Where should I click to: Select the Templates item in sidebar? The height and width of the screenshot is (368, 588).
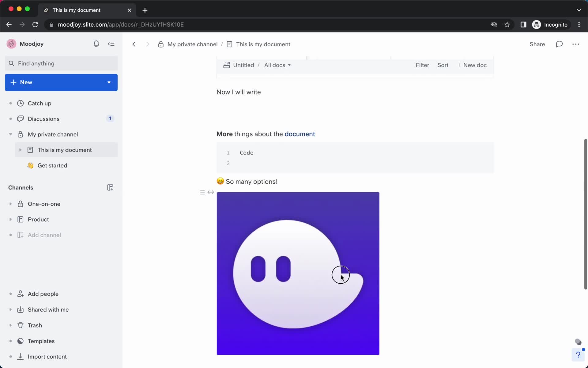tap(41, 341)
